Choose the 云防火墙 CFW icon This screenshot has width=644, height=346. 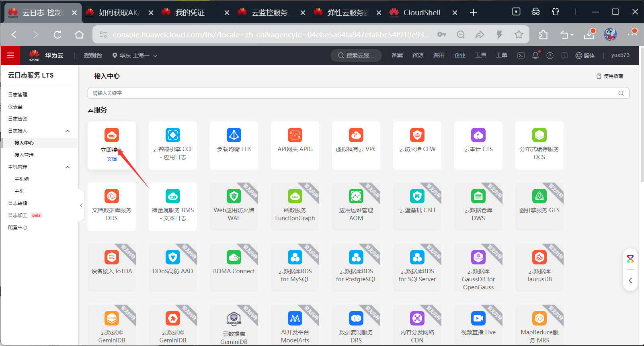click(x=417, y=135)
